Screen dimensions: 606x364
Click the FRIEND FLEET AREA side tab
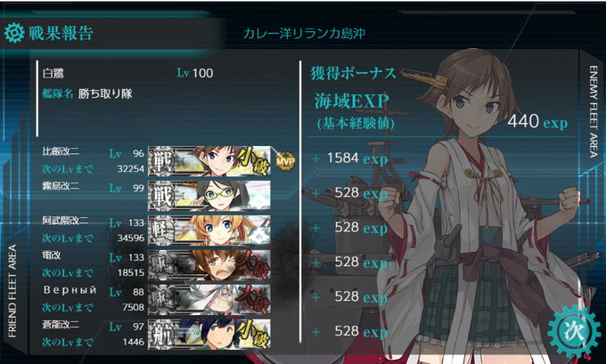12,291
